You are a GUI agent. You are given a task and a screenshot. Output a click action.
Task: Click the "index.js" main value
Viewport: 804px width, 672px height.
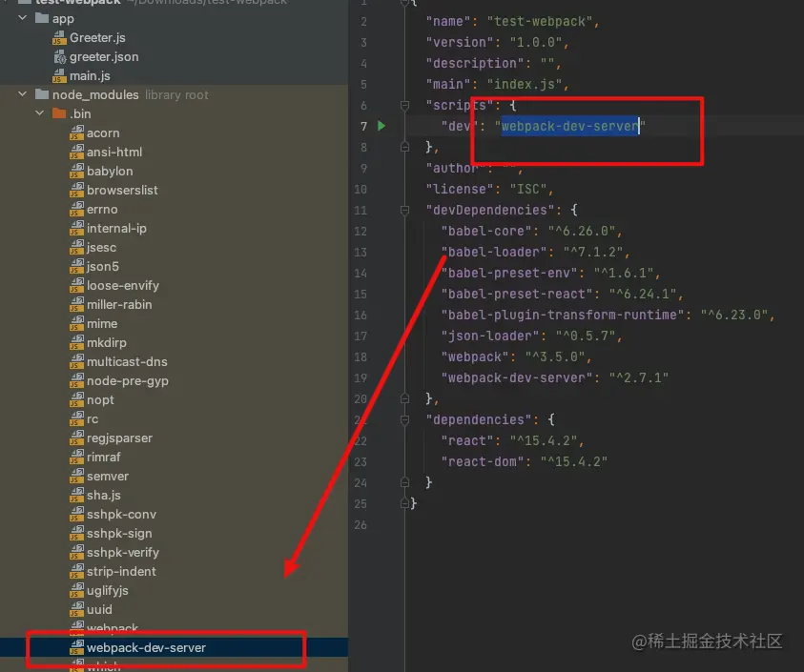click(x=525, y=84)
